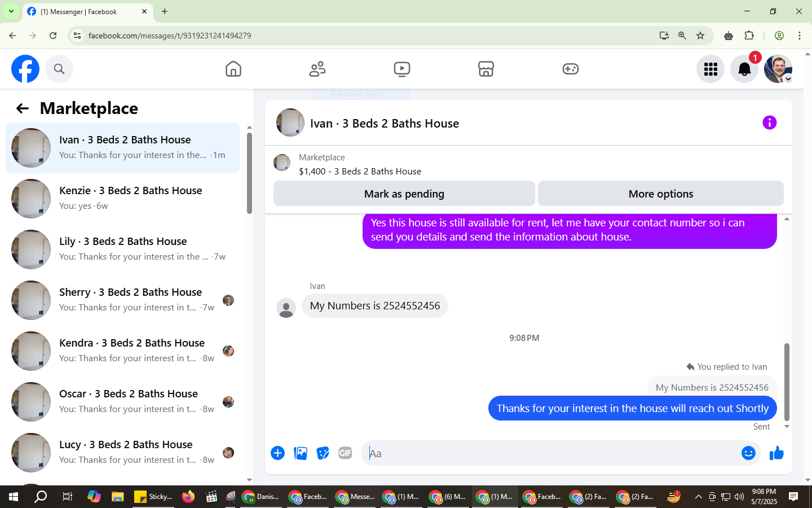This screenshot has height=508, width=812.
Task: Click Mark as pending button
Action: [404, 194]
